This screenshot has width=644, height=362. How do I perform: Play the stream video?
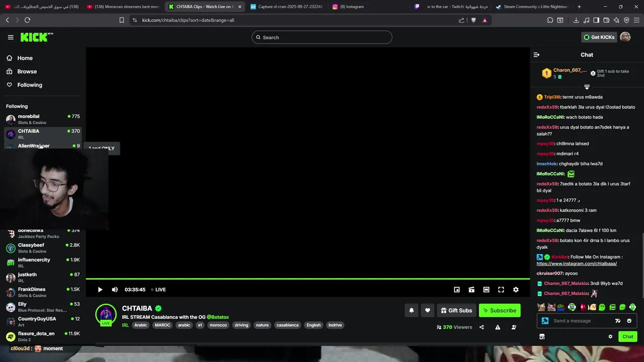(x=100, y=290)
